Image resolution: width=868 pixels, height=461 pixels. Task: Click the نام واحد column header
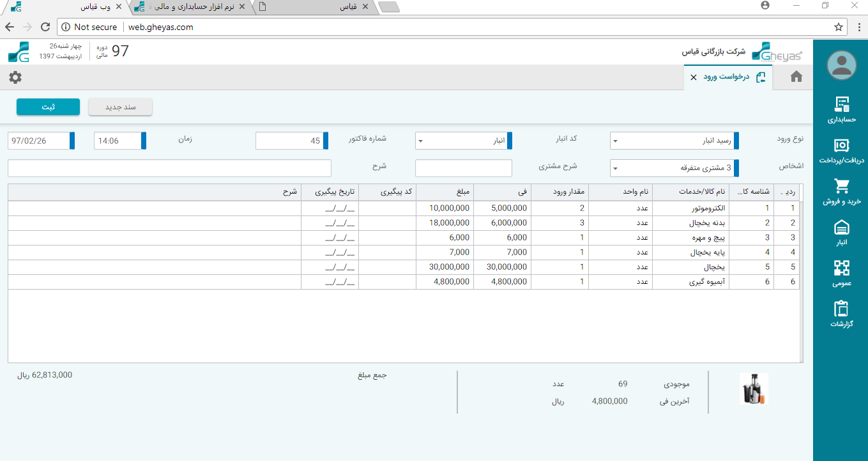[x=620, y=192]
